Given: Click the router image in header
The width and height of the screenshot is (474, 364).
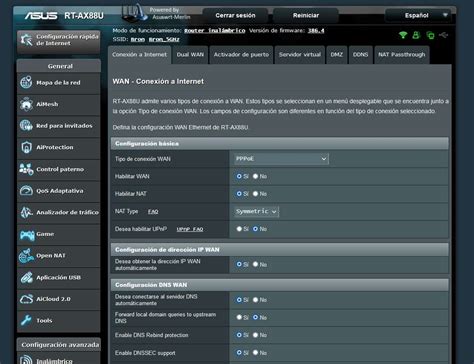Looking at the screenshot, I should (135, 13).
